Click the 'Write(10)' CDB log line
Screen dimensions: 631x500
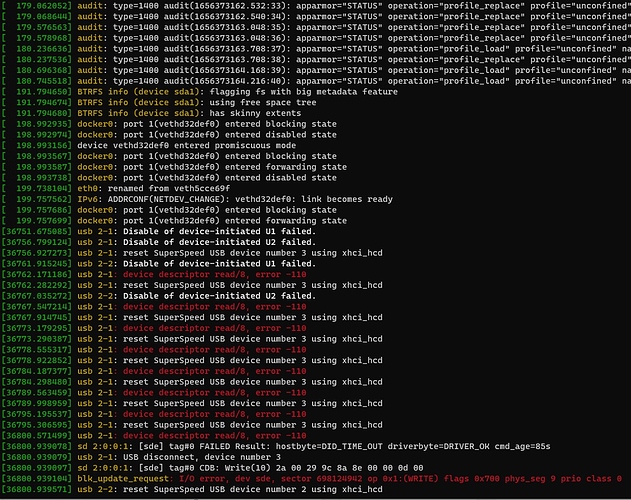[x=212, y=468]
